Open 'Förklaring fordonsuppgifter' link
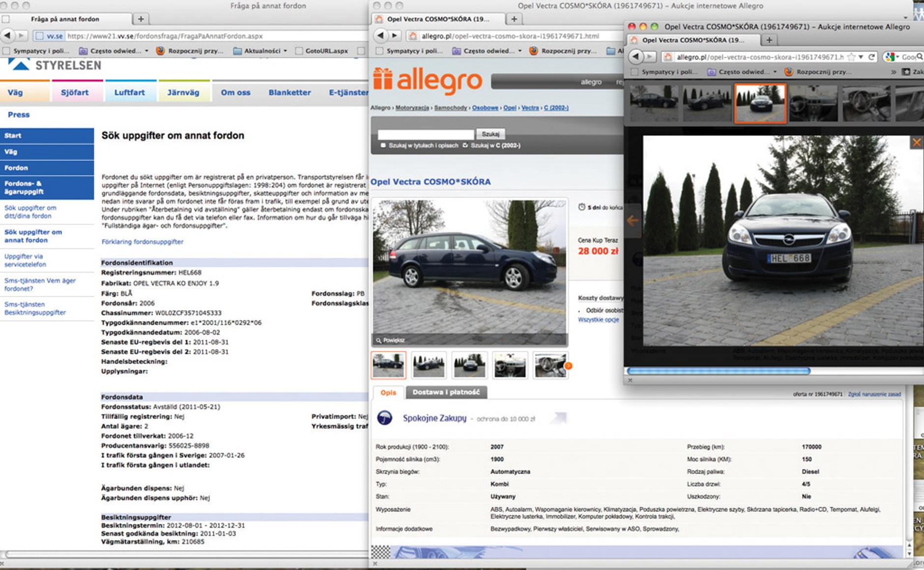This screenshot has width=924, height=570. pos(143,242)
